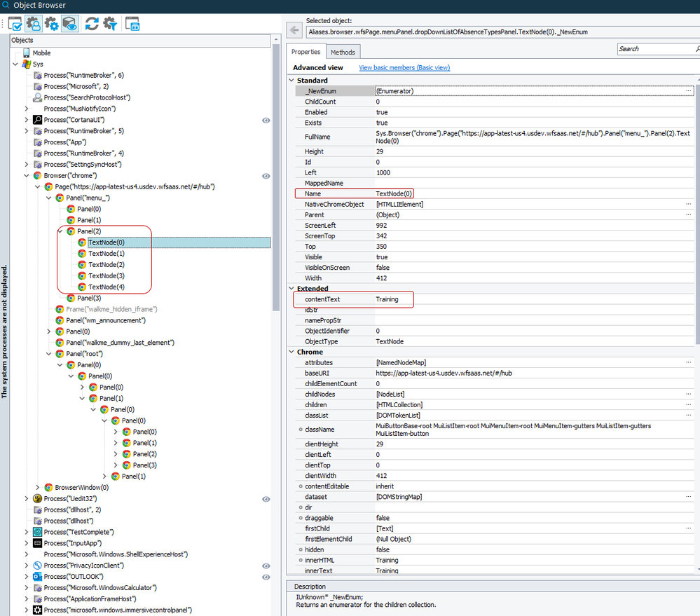Switch to the Methods tab
This screenshot has height=616, width=700.
[343, 52]
